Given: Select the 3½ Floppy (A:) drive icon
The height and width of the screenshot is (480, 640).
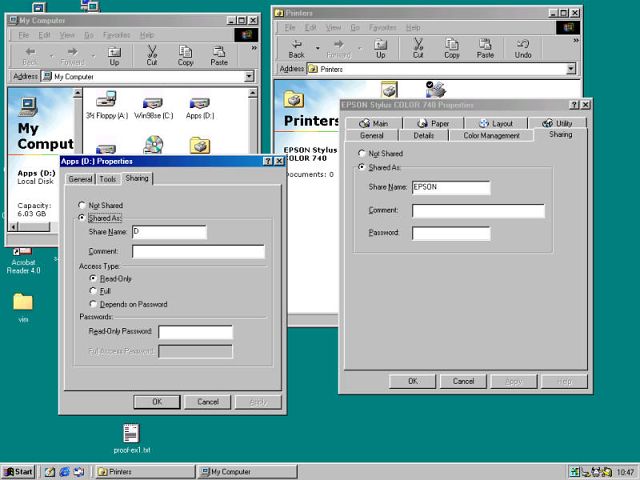Looking at the screenshot, I should tap(107, 107).
